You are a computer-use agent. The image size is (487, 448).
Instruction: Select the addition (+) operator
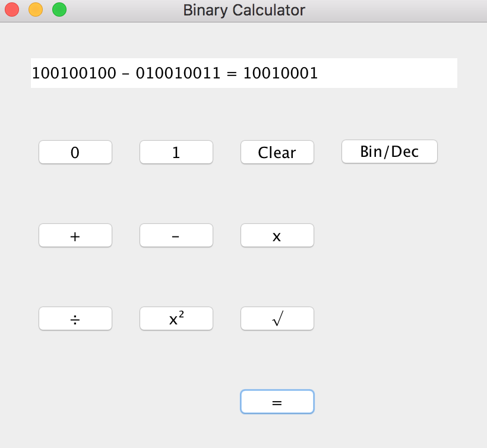click(75, 235)
